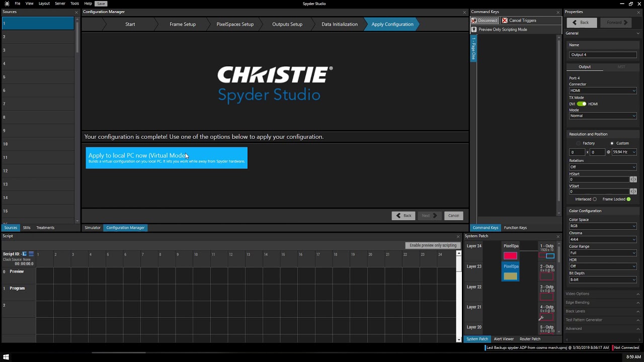Click the Name input field with Output 4

point(603,55)
